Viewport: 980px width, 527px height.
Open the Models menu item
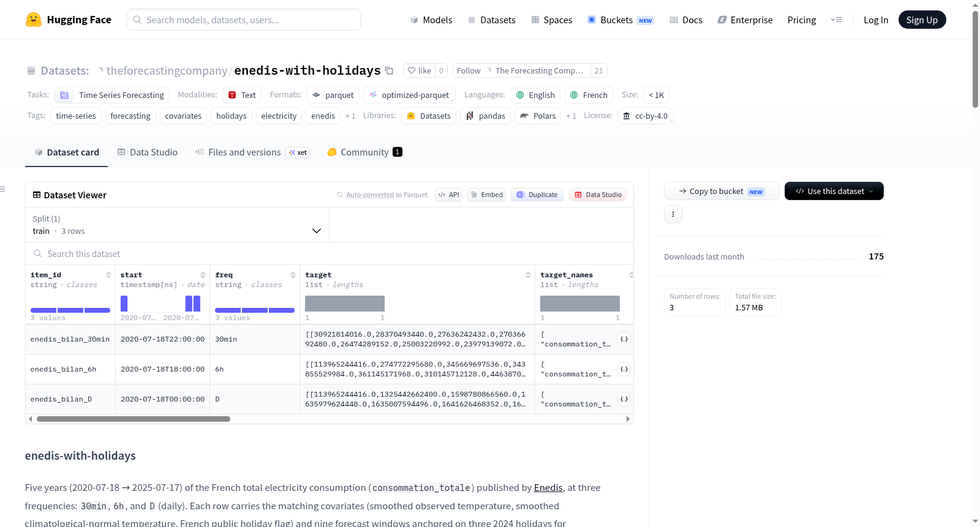431,20
